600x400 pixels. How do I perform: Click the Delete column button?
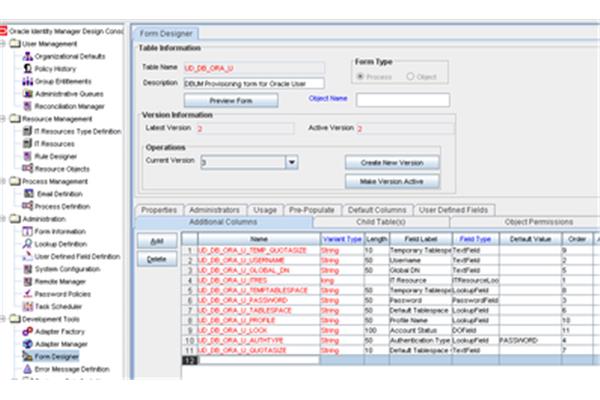[157, 259]
